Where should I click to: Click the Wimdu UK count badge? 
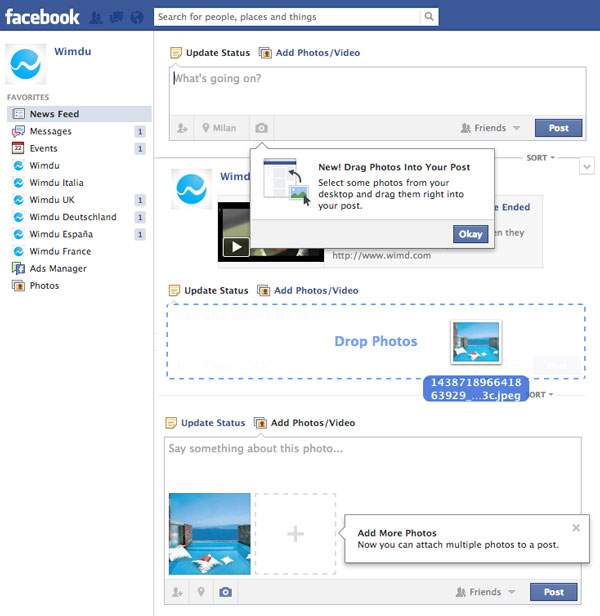[140, 200]
